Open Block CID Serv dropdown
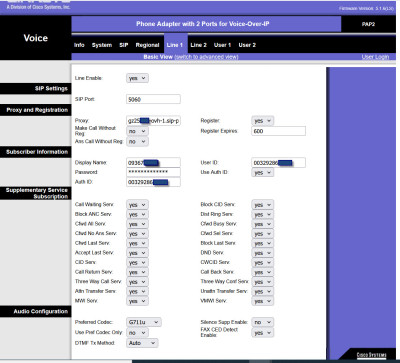400x363 pixels. coord(263,205)
